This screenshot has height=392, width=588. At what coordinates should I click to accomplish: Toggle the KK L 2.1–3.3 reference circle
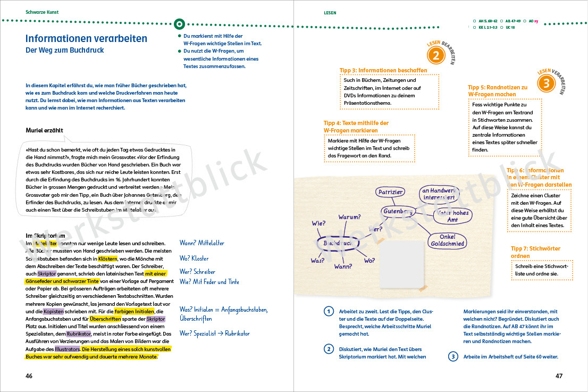coord(475,27)
